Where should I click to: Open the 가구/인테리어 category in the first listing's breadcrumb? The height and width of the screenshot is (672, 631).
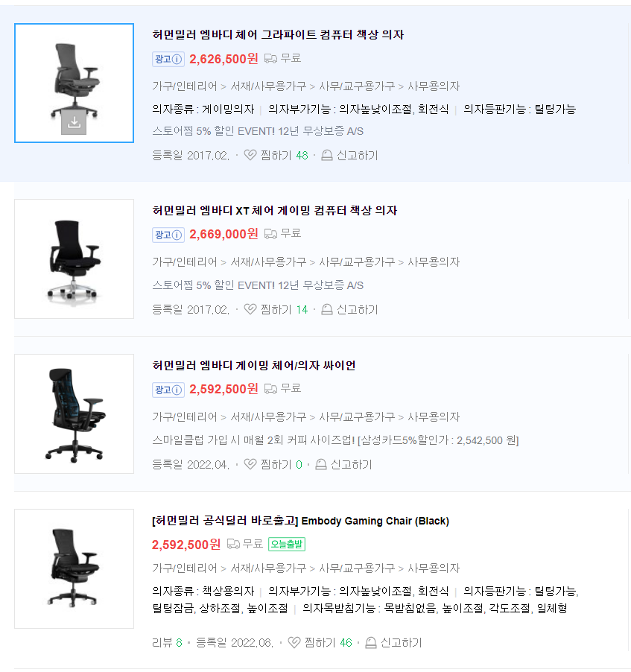tap(184, 86)
